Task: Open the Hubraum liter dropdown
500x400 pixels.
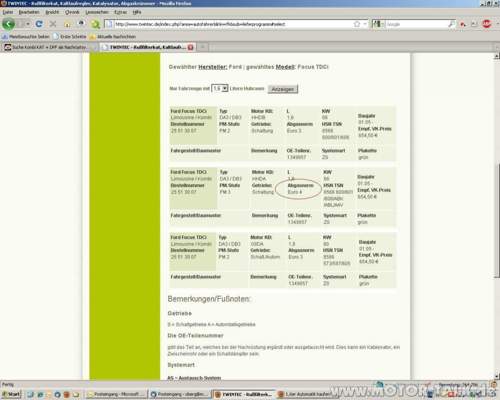Action: tap(220, 88)
